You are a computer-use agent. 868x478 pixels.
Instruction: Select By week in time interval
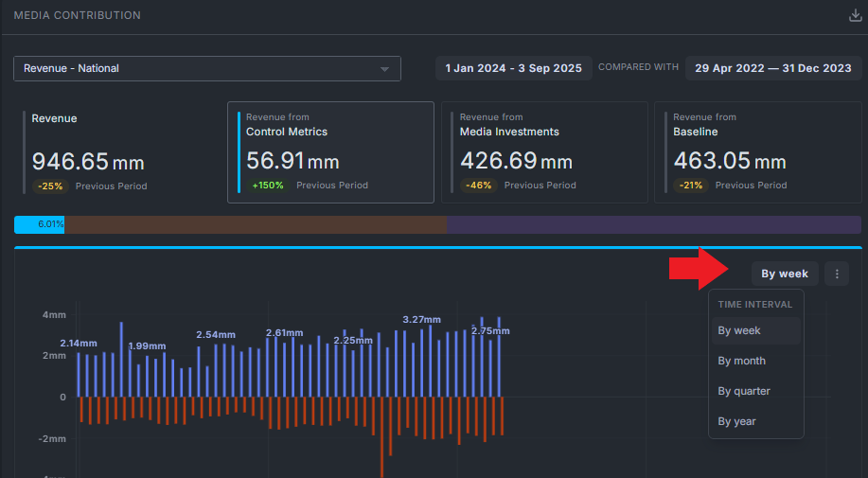coord(755,331)
